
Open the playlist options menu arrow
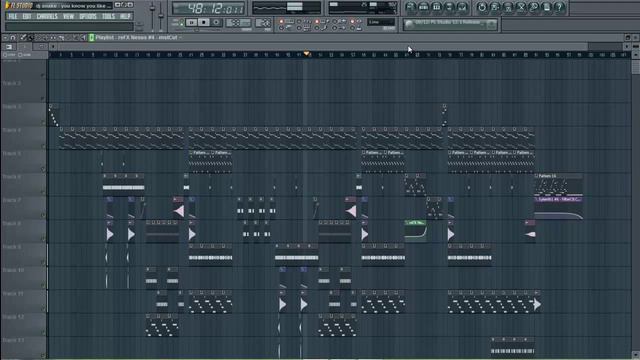coord(5,38)
